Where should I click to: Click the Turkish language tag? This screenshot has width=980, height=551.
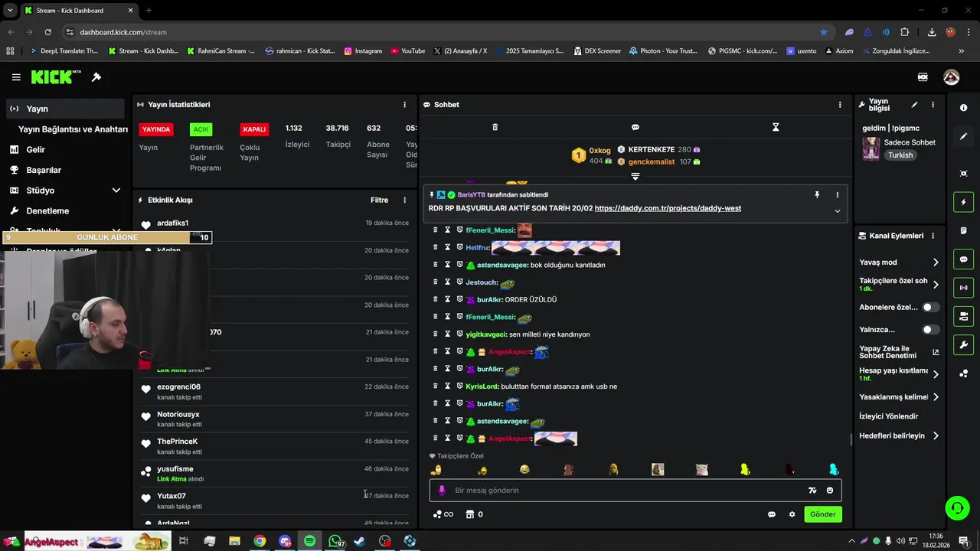point(900,155)
